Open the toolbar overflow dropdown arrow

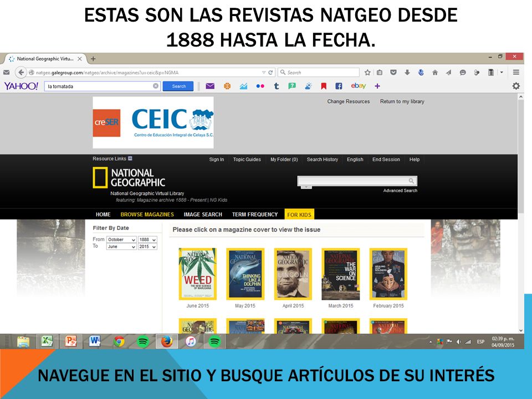pos(502,72)
